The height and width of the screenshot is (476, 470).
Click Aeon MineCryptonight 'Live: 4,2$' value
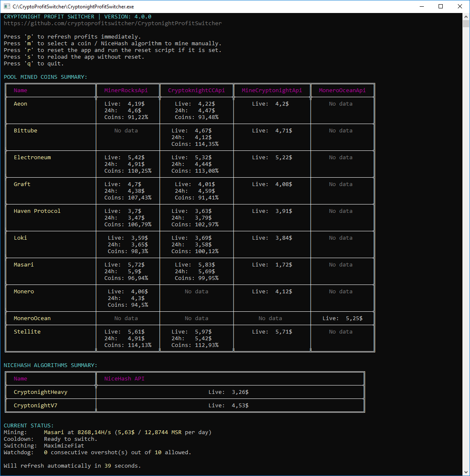click(270, 103)
